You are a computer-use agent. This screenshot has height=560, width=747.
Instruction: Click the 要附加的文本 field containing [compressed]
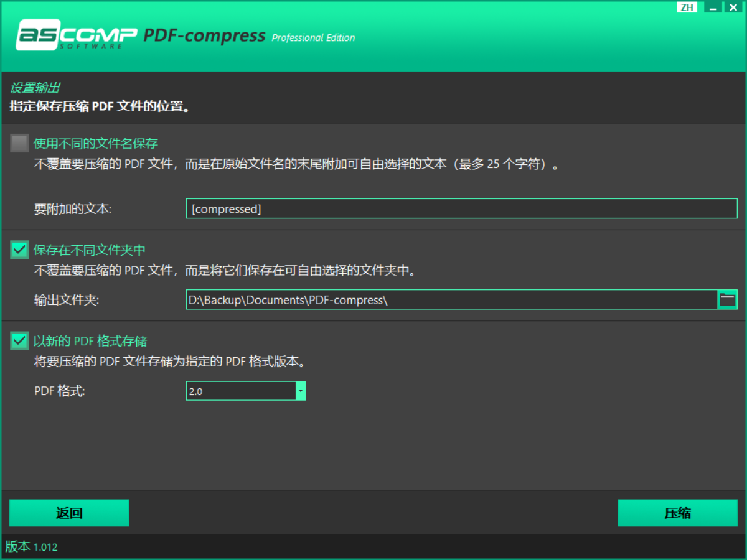(x=461, y=209)
